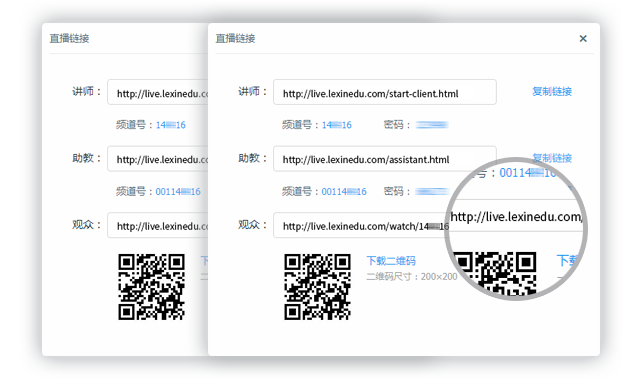This screenshot has height=379, width=642.
Task: Click the 助教： label in front dialog
Action: [x=253, y=158]
